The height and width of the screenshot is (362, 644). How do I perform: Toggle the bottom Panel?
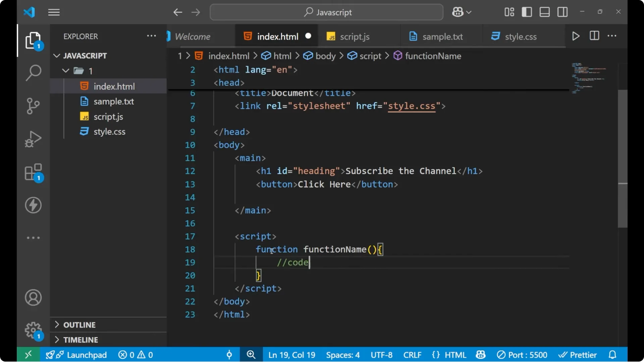(544, 12)
